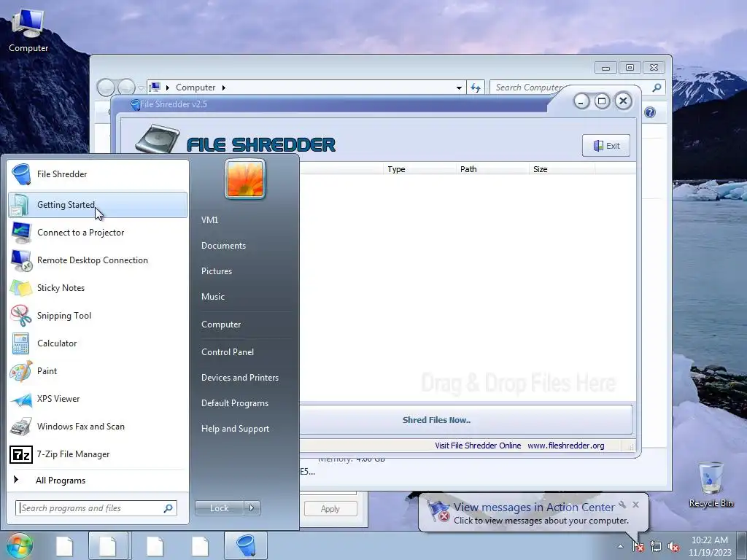Open VM1 user folder
The width and height of the screenshot is (747, 560).
209,220
